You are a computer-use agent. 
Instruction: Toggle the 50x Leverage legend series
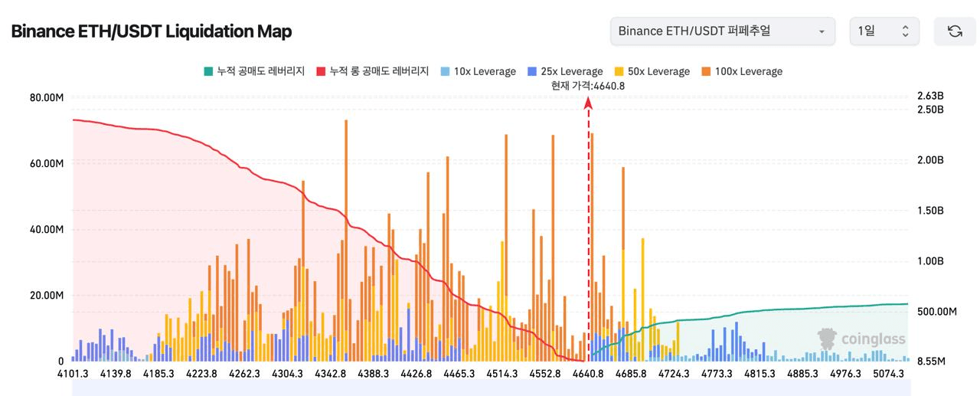[652, 71]
